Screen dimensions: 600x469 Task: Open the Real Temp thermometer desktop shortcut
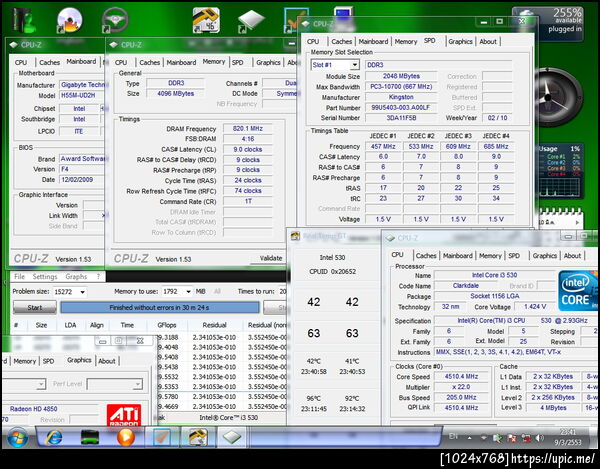206,20
